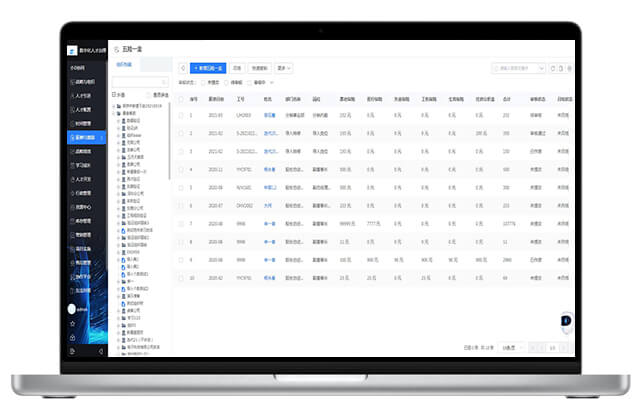The width and height of the screenshot is (643, 413).
Task: Click the rightmost icon in top-right toolbar
Action: click(x=570, y=68)
